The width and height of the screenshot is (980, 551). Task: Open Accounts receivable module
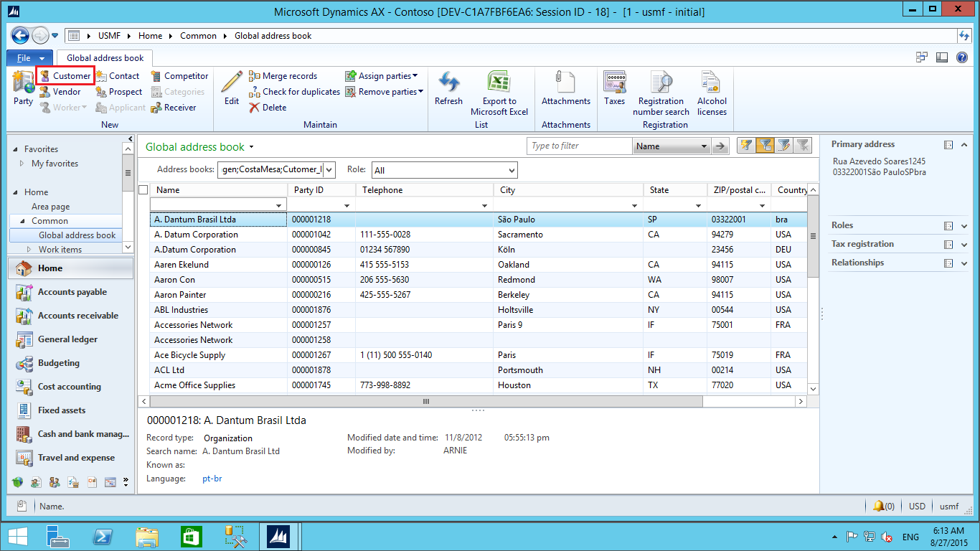(70, 316)
